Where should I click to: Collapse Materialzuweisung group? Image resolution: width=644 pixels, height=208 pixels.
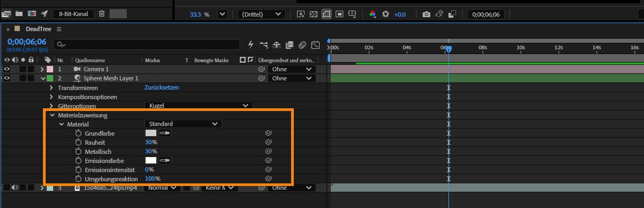[52, 115]
